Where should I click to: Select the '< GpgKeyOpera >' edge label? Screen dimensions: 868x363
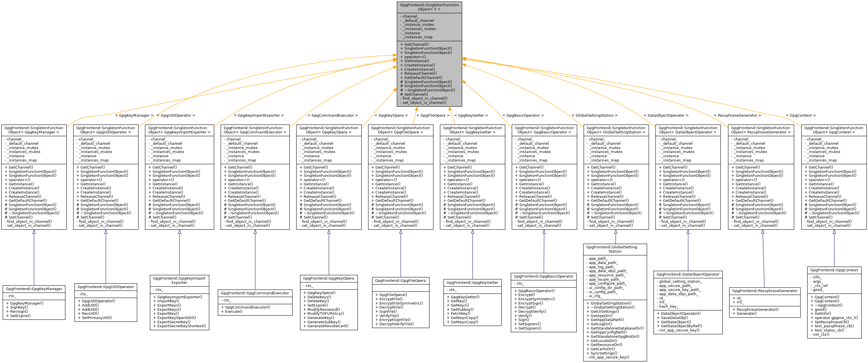point(391,116)
